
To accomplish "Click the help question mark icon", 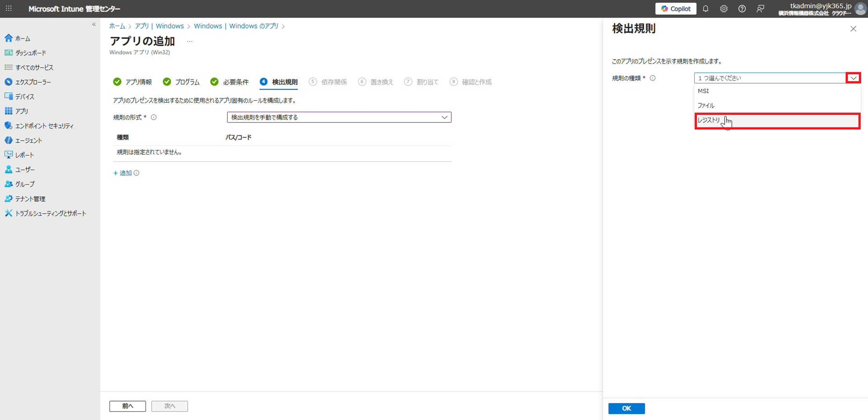I will (x=742, y=9).
